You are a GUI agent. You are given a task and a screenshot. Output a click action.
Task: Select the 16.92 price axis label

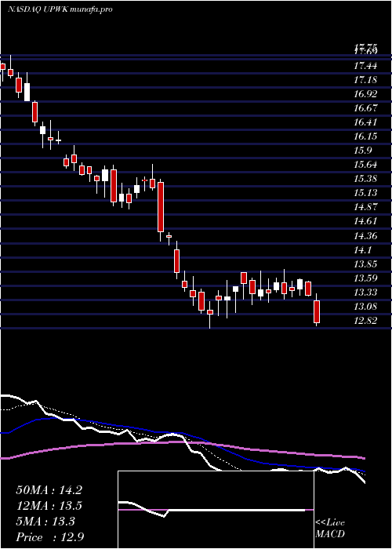(365, 94)
